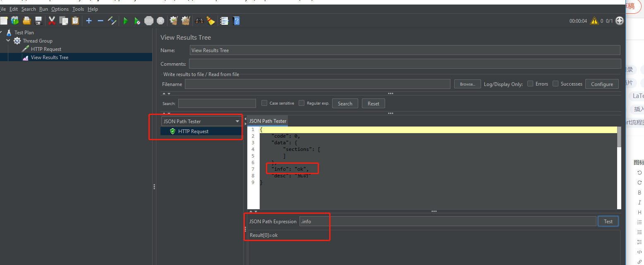The height and width of the screenshot is (265, 644).
Task: Reset search with yellow broom icon
Action: [211, 21]
